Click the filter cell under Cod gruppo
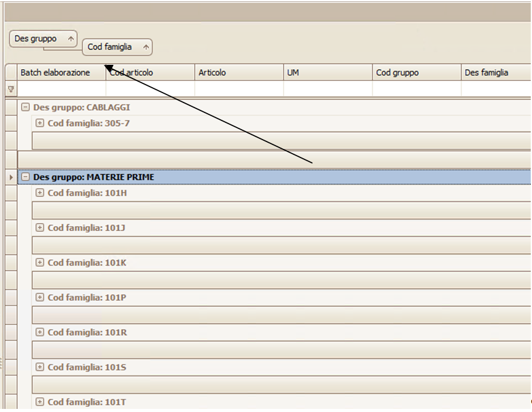 pos(416,89)
